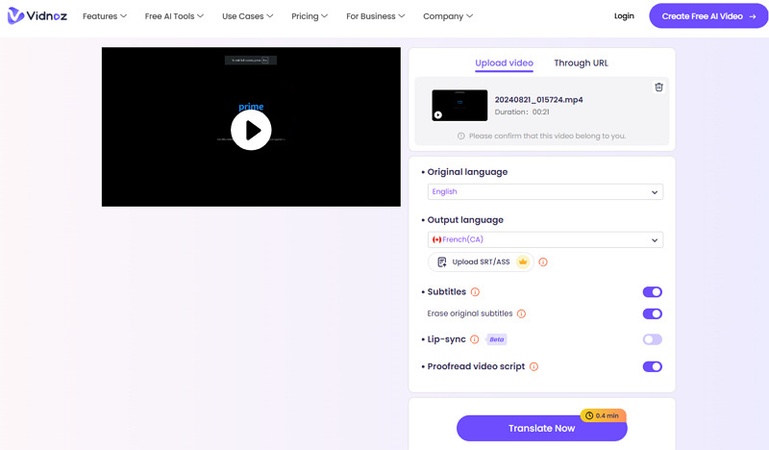Click the Upload SRT/ASS button
This screenshot has width=769, height=450.
481,262
